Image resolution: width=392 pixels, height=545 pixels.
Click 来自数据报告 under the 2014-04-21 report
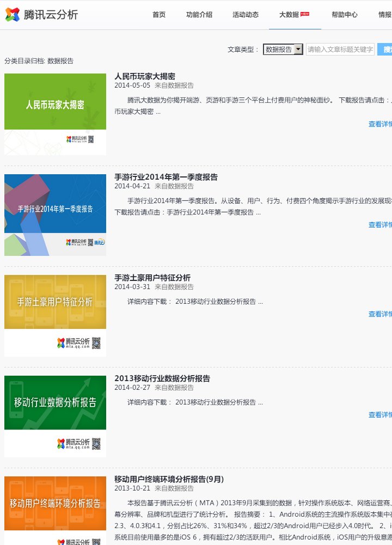(x=174, y=186)
